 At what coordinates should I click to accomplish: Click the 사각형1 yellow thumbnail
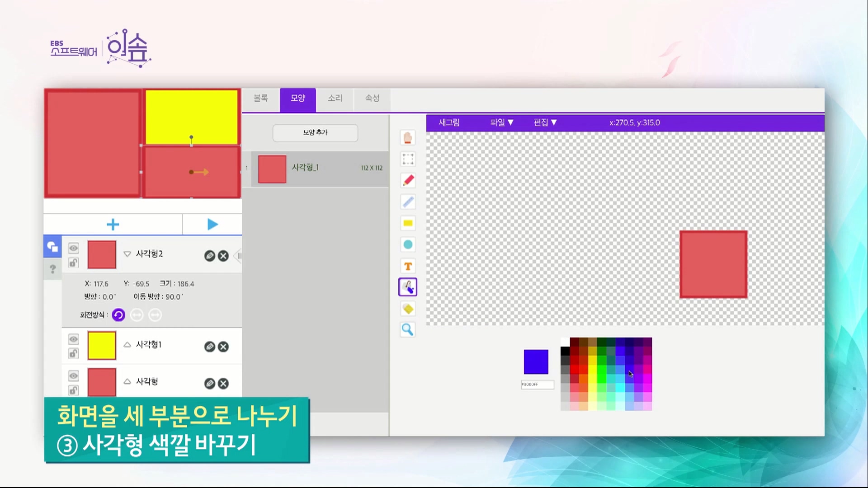tap(102, 346)
